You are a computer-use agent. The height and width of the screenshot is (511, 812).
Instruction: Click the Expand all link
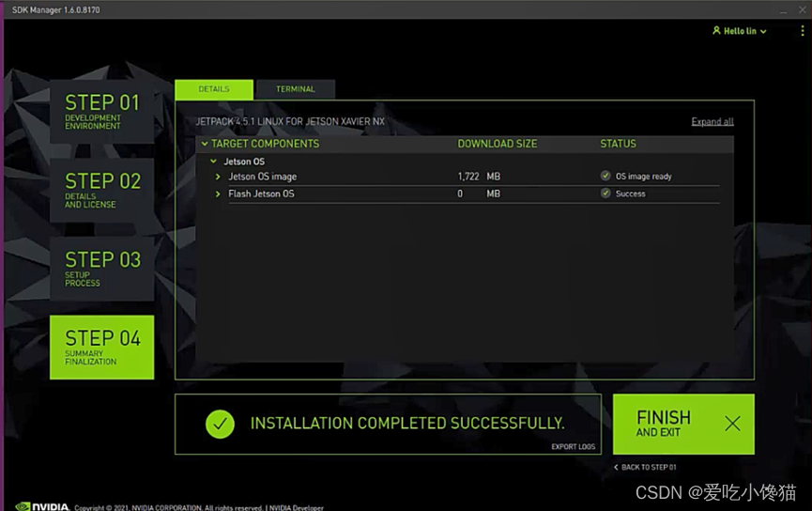tap(712, 121)
